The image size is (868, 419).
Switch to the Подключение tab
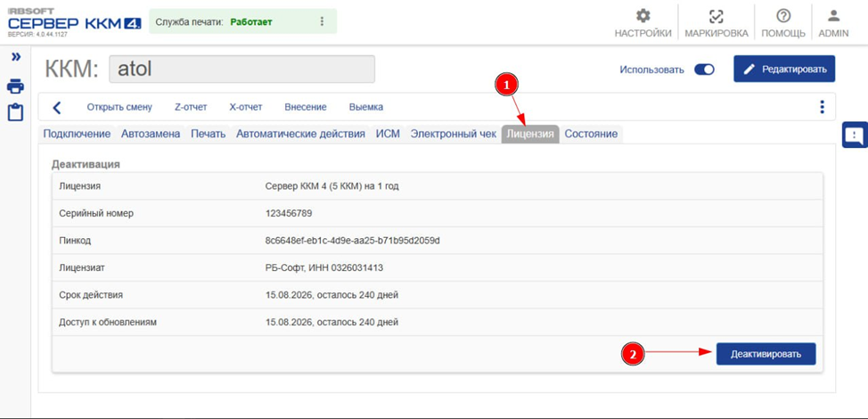click(x=77, y=134)
